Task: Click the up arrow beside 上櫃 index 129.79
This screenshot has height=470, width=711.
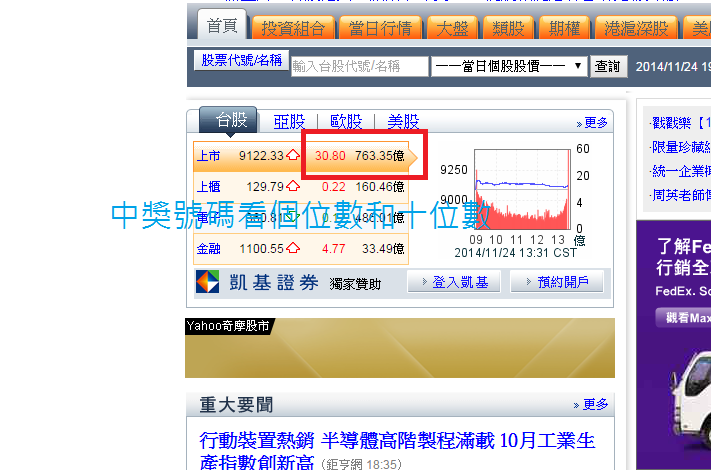Action: (x=293, y=186)
